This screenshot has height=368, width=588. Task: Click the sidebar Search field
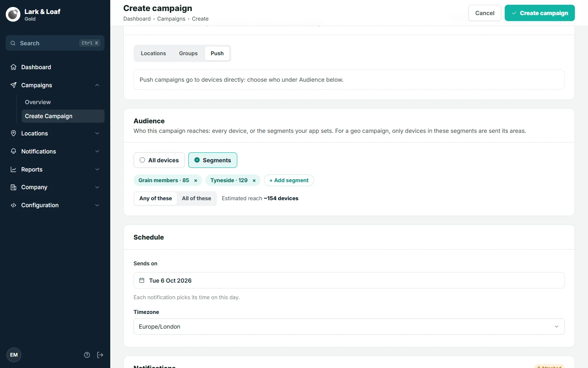tap(55, 43)
